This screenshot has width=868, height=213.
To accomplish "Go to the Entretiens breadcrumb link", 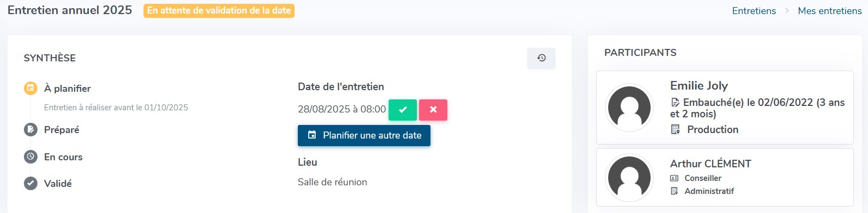I will (x=754, y=11).
